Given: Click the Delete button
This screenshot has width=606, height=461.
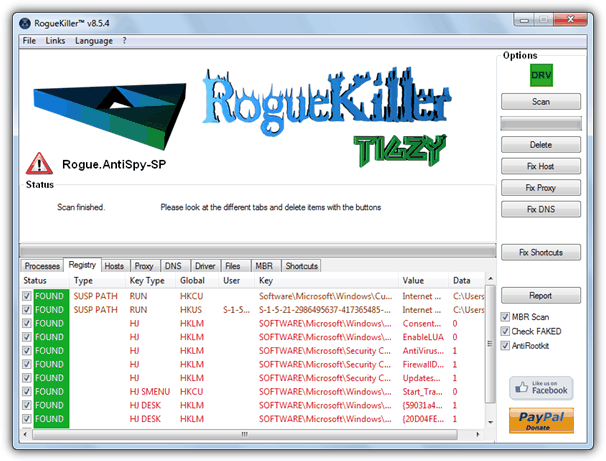Looking at the screenshot, I should click(541, 145).
